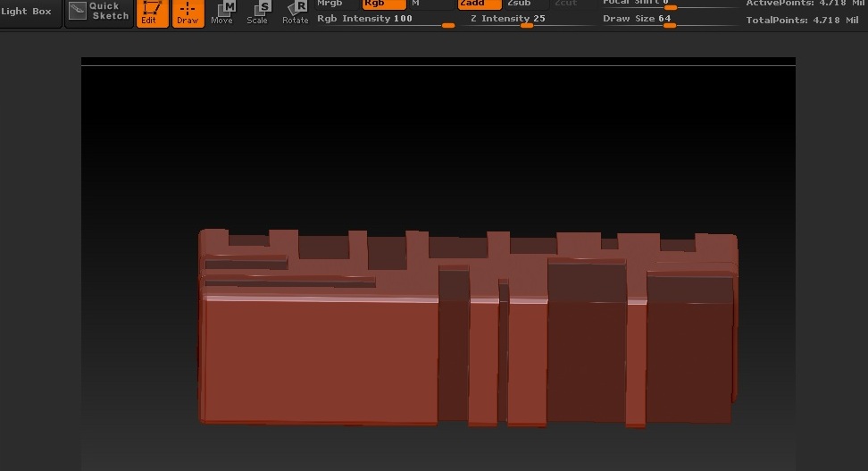The height and width of the screenshot is (471, 868).
Task: Toggle Zadd sculpting mode
Action: (x=480, y=4)
